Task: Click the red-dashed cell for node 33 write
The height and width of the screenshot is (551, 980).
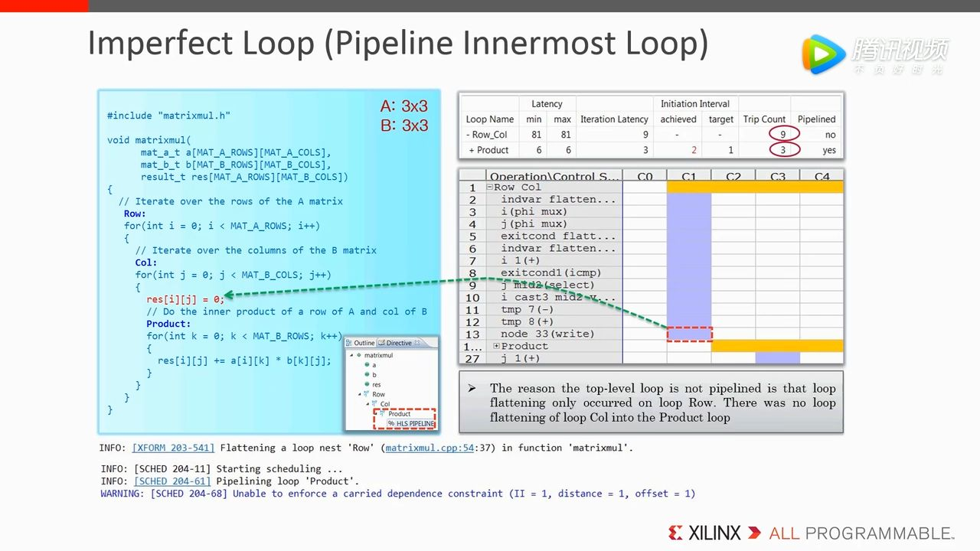Action: pyautogui.click(x=689, y=334)
